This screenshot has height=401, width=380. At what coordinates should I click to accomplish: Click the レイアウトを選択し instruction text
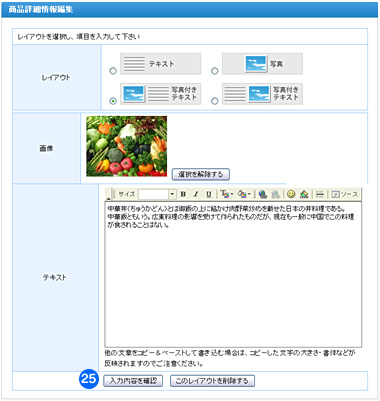79,37
